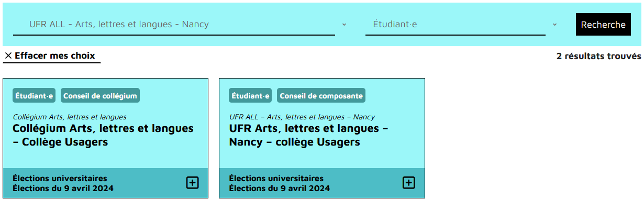The height and width of the screenshot is (200, 644).
Task: Click Élections universitaires footer on second card
Action: 276,179
